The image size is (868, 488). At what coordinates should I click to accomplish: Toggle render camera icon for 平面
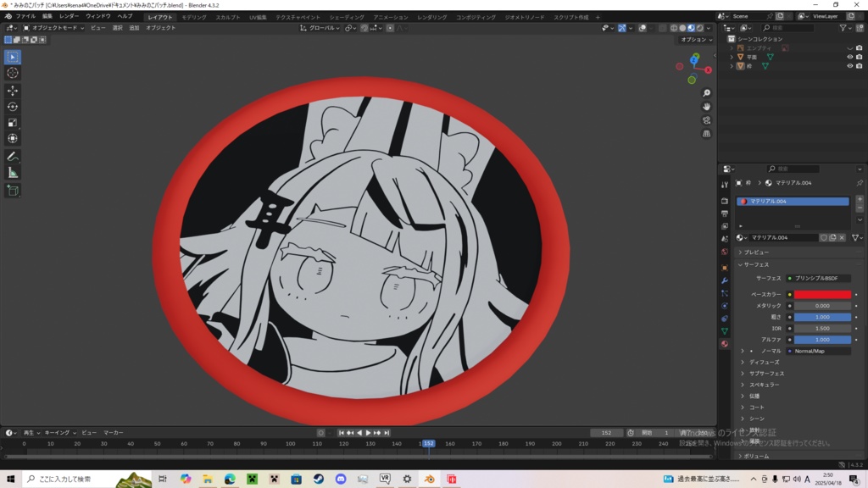click(860, 57)
